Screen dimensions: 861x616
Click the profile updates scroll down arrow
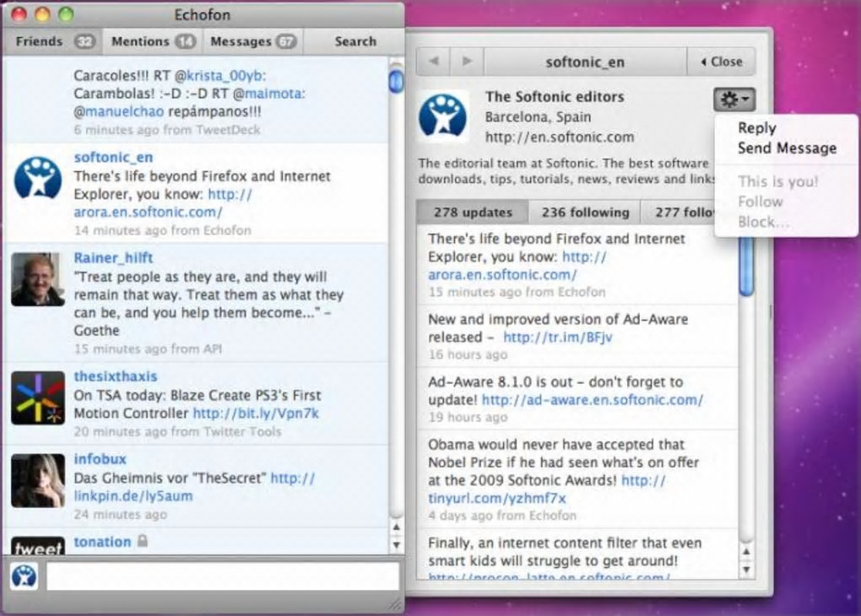(x=746, y=570)
